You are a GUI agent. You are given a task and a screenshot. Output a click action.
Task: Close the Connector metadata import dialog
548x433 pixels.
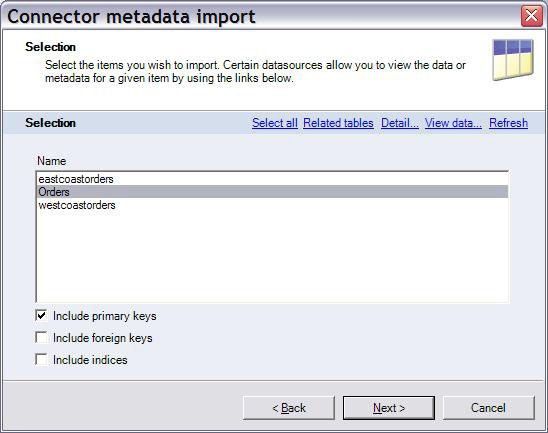pyautogui.click(x=532, y=16)
